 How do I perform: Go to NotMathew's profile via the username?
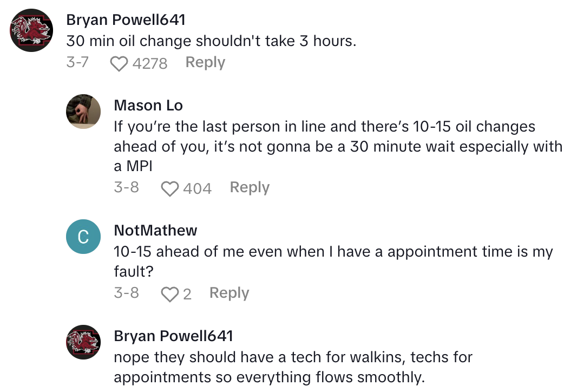point(156,231)
